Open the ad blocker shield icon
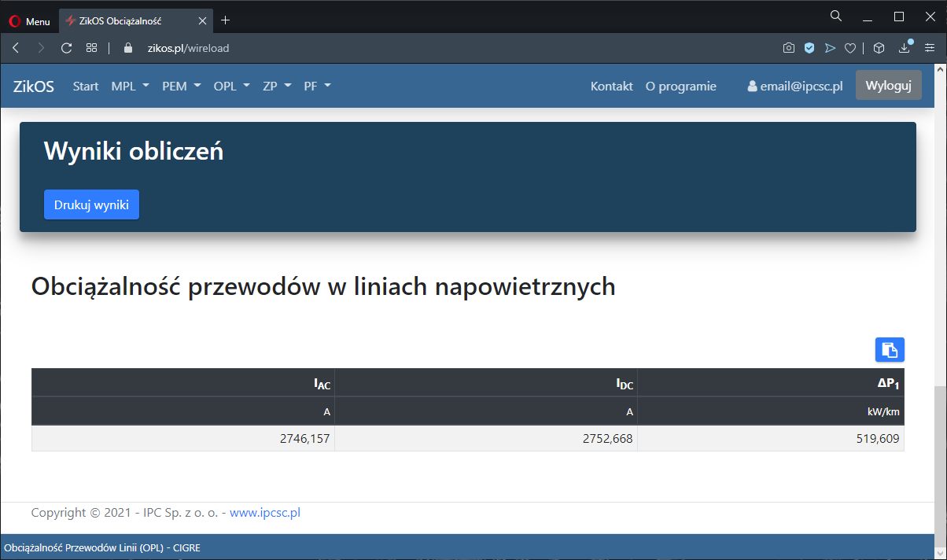Viewport: 947px width, 560px height. tap(809, 48)
